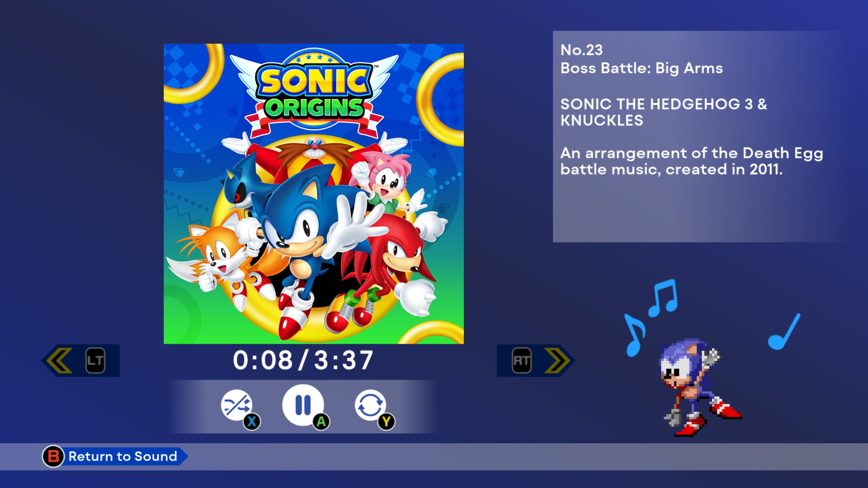This screenshot has height=488, width=868.
Task: Click the dancing Sonic sprite
Action: 700,387
